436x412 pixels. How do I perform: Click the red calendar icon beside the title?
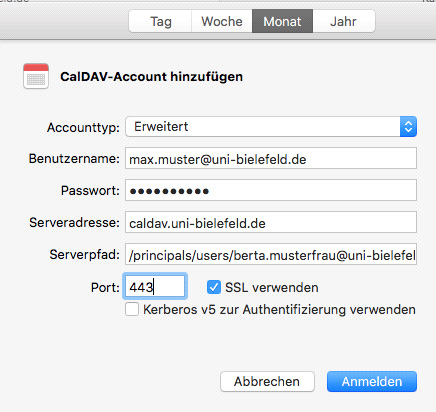pos(36,76)
